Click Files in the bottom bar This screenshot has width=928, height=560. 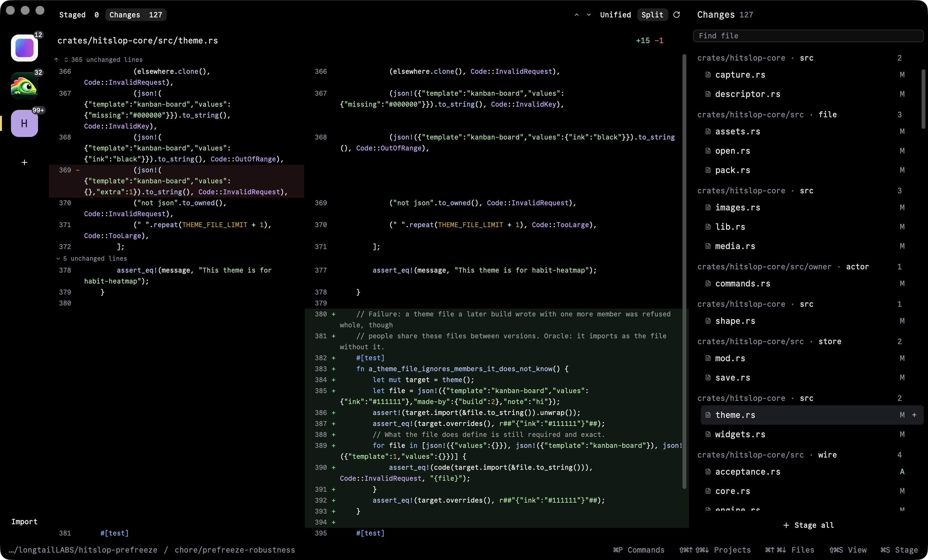[x=789, y=550]
